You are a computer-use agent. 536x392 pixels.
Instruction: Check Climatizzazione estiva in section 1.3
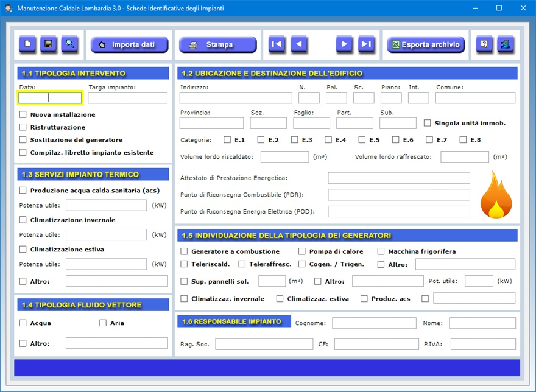tap(23, 249)
